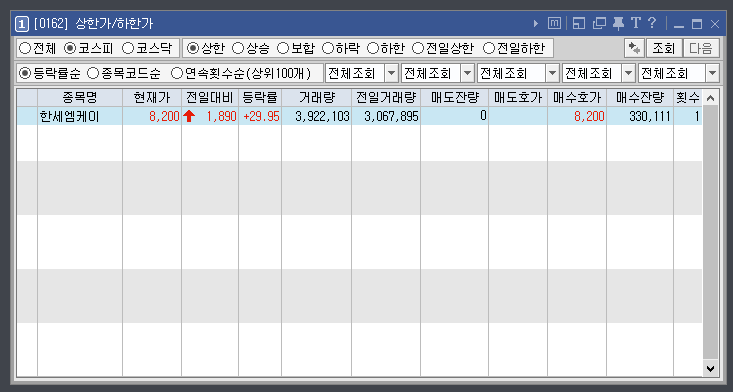Click the 매수잔량 column header
The image size is (733, 392).
(640, 98)
